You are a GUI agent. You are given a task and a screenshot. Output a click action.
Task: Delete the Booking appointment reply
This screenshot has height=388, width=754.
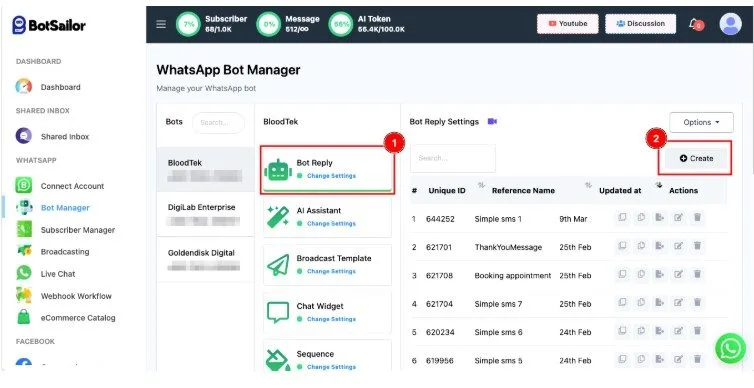(x=697, y=275)
